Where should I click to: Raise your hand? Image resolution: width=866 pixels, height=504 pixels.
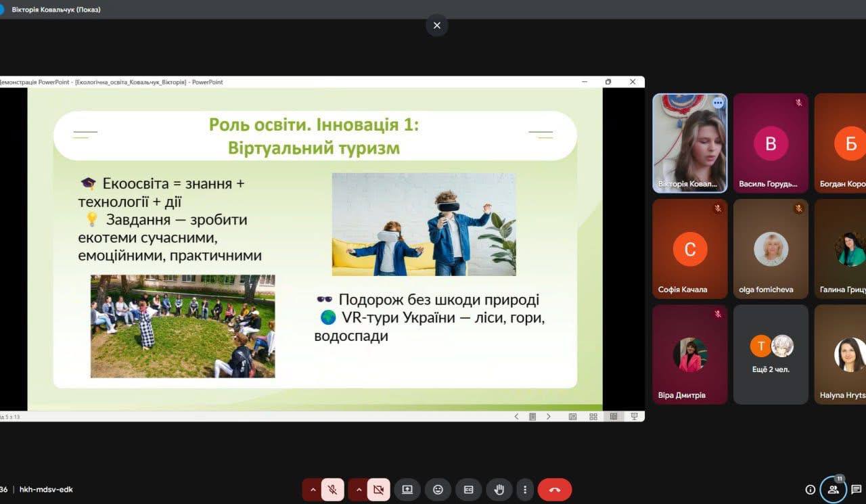click(x=499, y=489)
